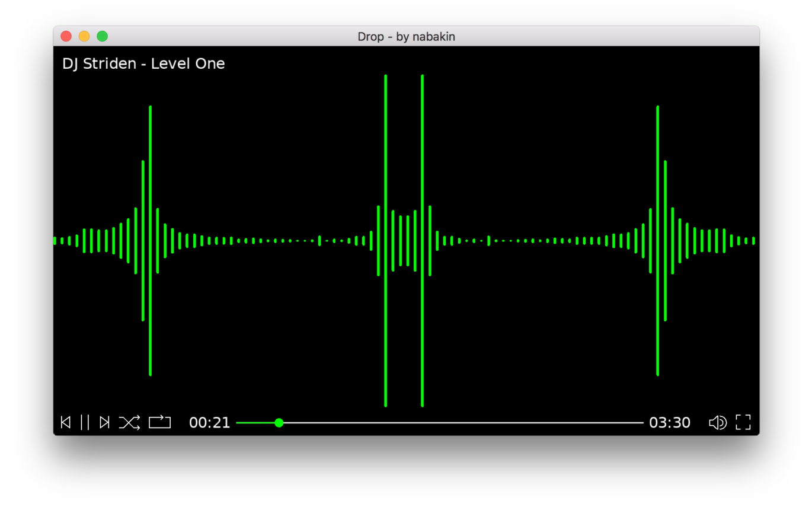Mute the volume speaker icon
812x507 pixels.
(718, 422)
